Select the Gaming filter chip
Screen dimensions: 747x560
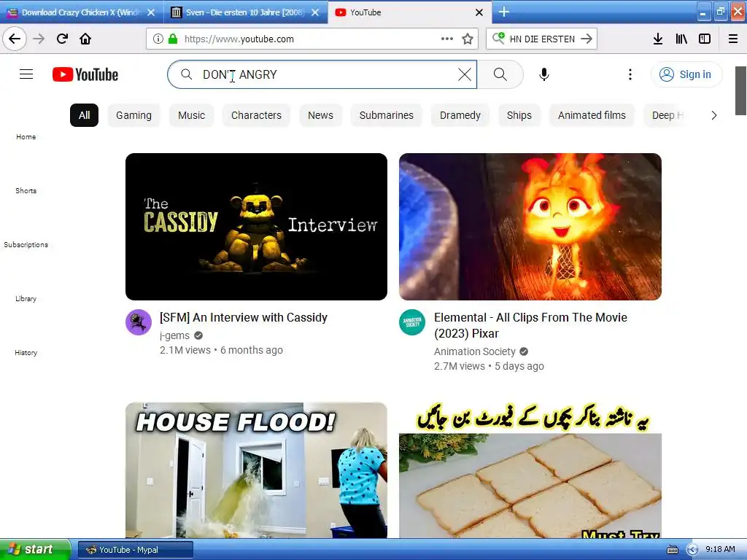(x=134, y=115)
